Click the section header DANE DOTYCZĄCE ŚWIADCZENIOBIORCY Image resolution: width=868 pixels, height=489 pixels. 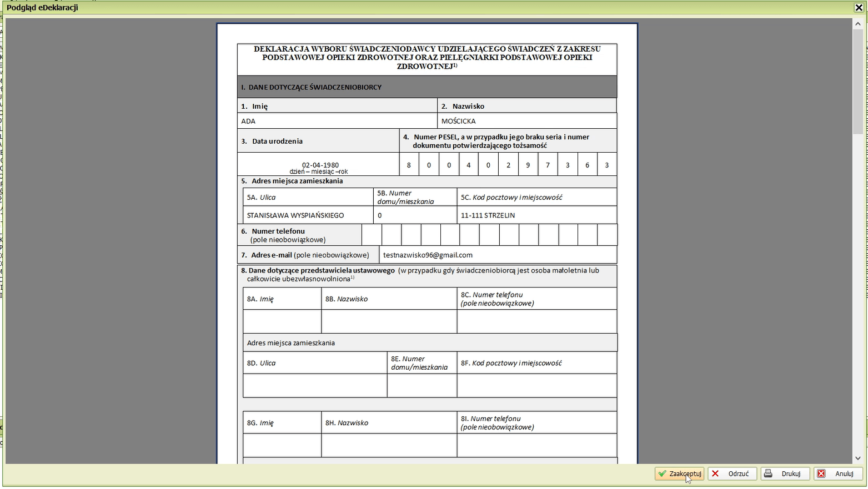(x=311, y=87)
